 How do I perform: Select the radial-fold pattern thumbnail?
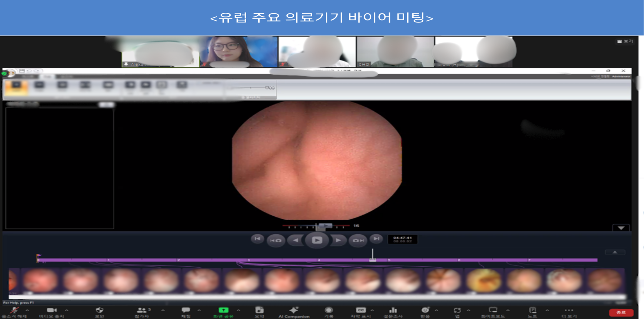pos(443,281)
